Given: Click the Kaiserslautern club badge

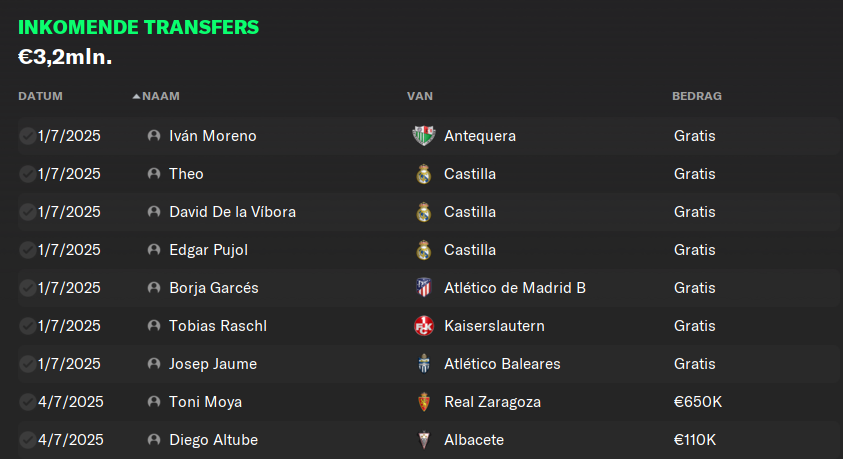Looking at the screenshot, I should (424, 326).
